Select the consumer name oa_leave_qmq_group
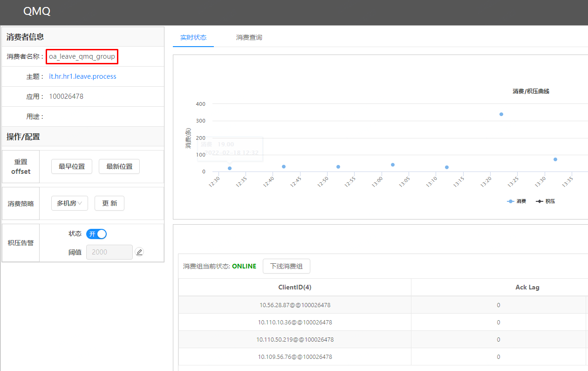 (82, 57)
